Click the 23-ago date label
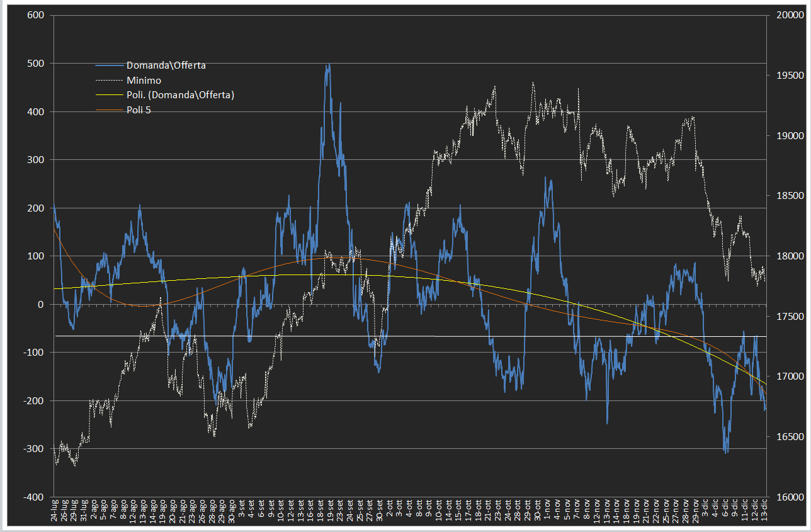 click(x=192, y=511)
